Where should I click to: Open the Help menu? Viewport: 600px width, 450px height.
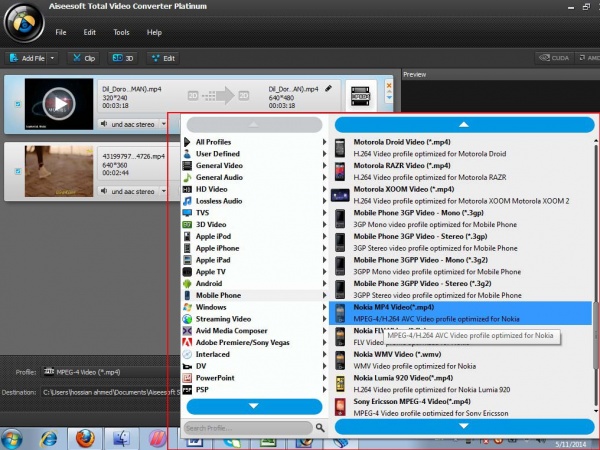(x=154, y=33)
